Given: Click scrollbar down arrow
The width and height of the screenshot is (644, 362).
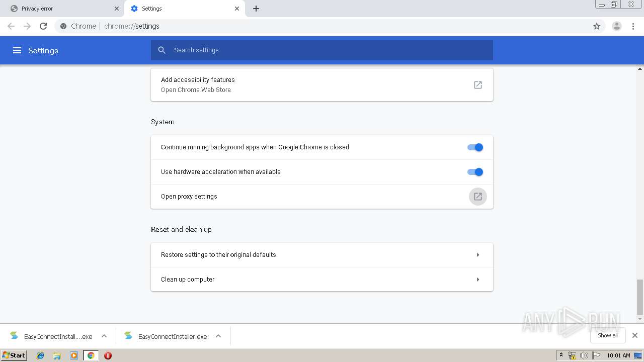Looking at the screenshot, I should coord(640,319).
